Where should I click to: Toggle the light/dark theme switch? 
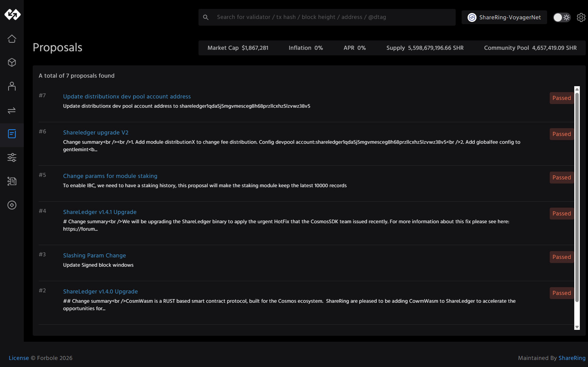562,17
